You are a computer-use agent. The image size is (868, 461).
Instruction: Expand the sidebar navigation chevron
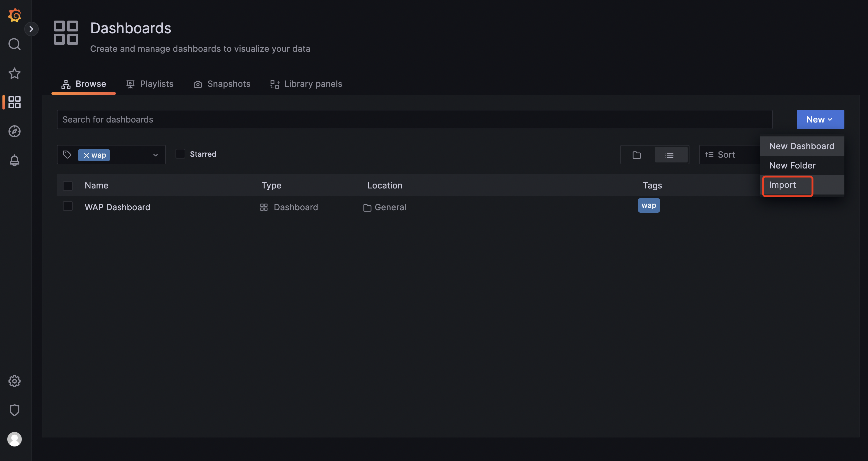pyautogui.click(x=31, y=29)
